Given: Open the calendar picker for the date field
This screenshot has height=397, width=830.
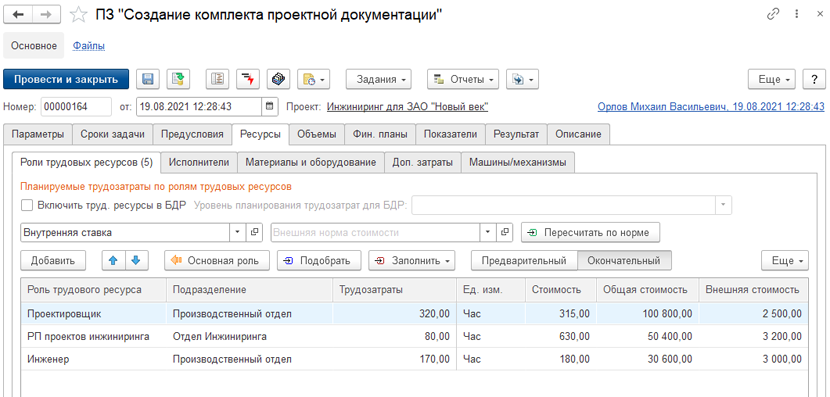Looking at the screenshot, I should (269, 106).
